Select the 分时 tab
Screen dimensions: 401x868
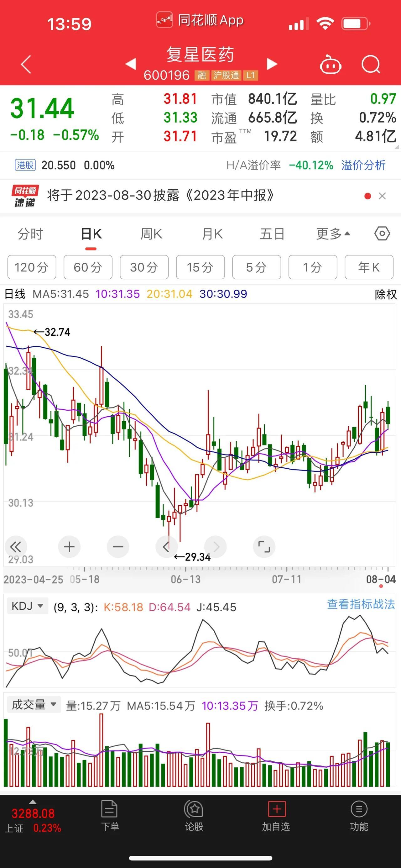30,234
